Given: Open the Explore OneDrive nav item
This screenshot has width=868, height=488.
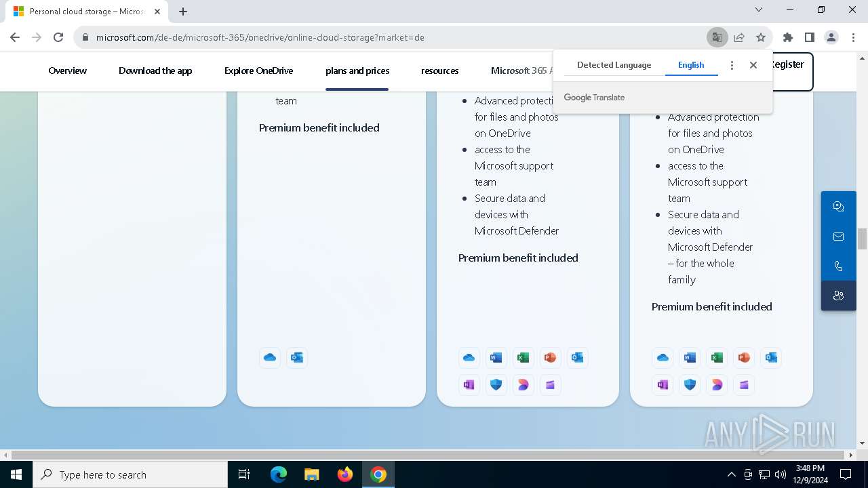Looking at the screenshot, I should coord(258,70).
